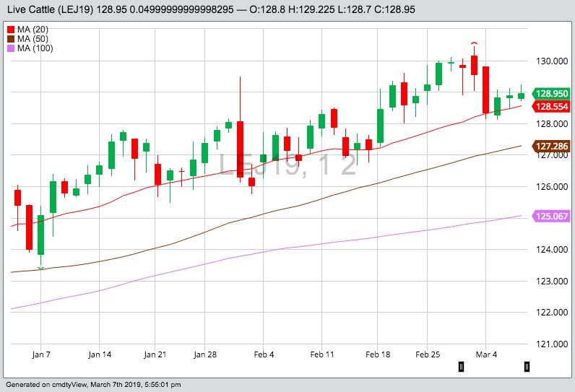This screenshot has width=575, height=392.
Task: Click the rightmost range handle at bottom
Action: 527,367
